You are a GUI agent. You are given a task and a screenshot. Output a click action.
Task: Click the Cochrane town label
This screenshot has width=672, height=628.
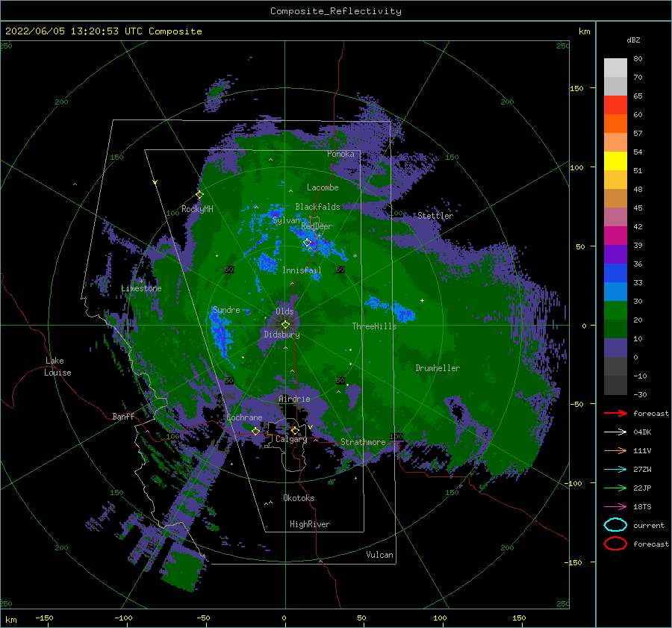(244, 417)
